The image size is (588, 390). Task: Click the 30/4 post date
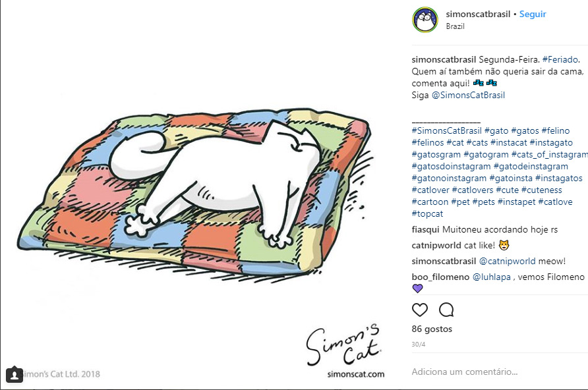tap(418, 344)
